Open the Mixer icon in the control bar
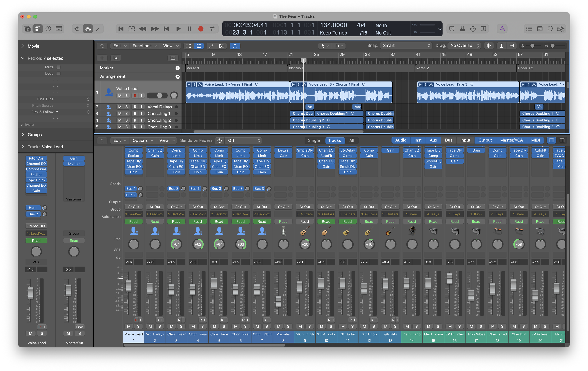This screenshot has height=371, width=588. click(88, 28)
